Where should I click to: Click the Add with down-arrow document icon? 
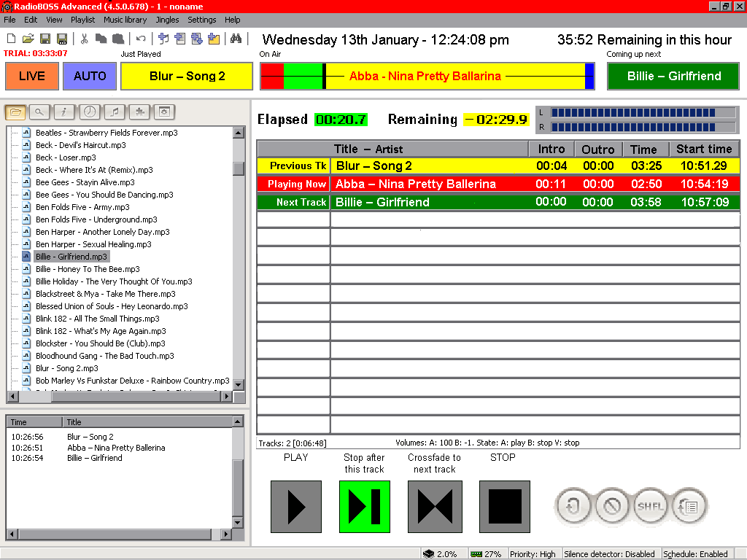pyautogui.click(x=197, y=39)
